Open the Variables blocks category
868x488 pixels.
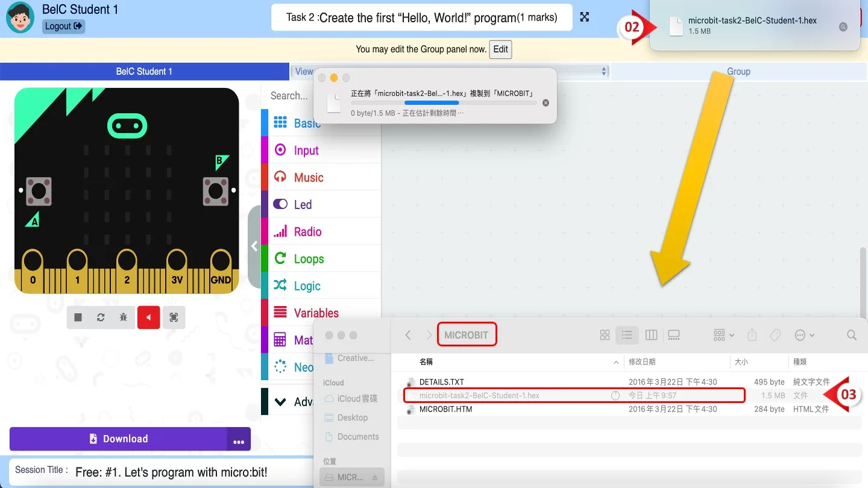[x=321, y=313]
